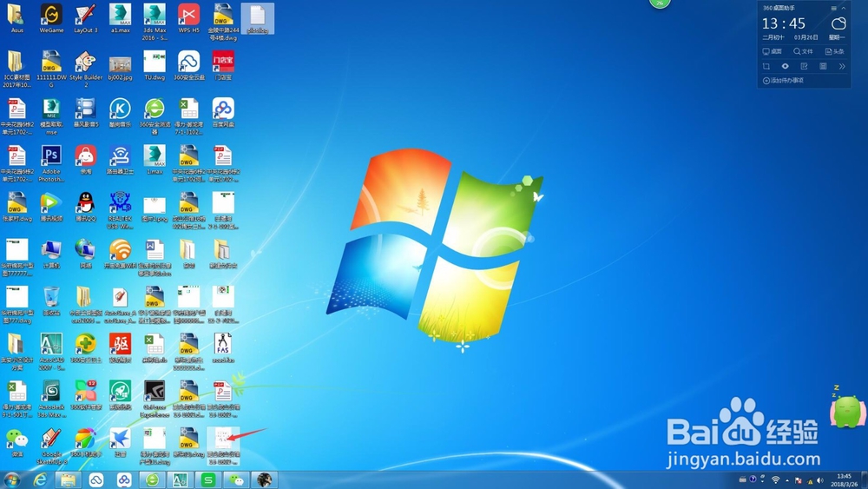Viewport: 868px width, 489px height.
Task: Select the 张家村.dwg file icon
Action: coord(16,207)
